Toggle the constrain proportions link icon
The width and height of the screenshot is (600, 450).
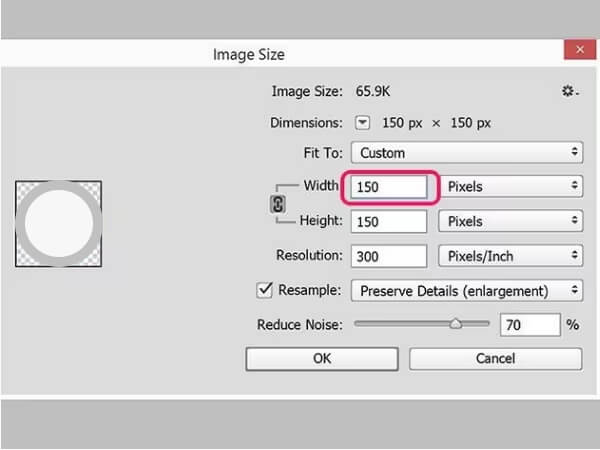click(x=279, y=203)
